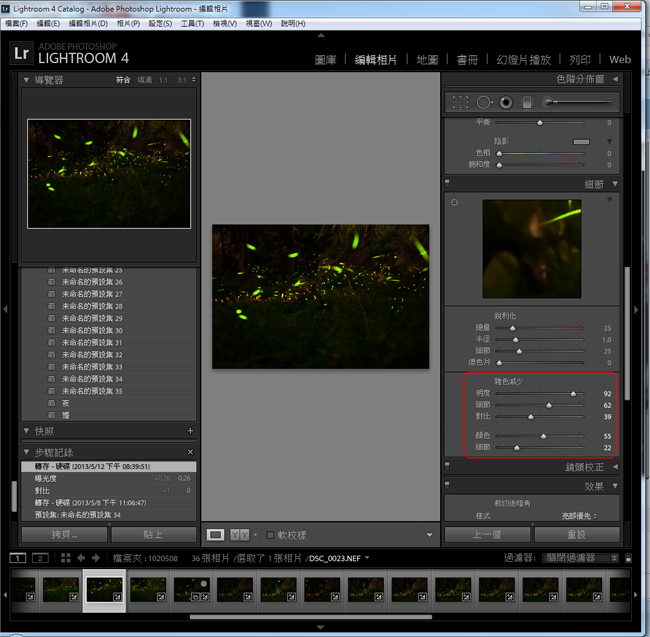The image size is (650, 637).
Task: Choose the Graduated Filter tool
Action: coord(528,102)
